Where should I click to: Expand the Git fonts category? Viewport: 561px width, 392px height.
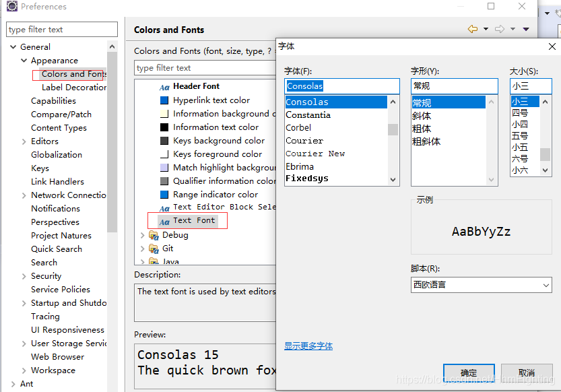click(x=142, y=249)
